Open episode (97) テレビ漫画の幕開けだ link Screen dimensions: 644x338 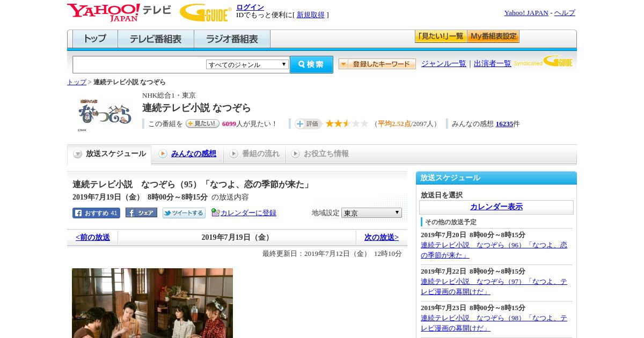tap(494, 286)
